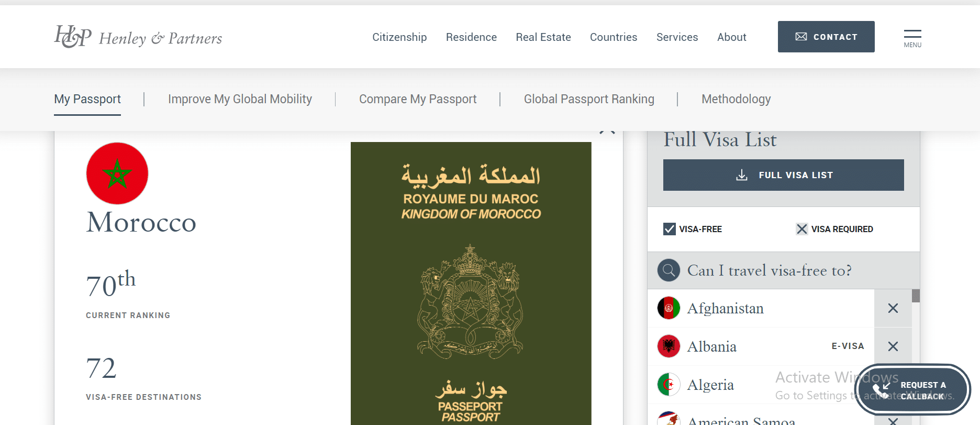This screenshot has height=425, width=980.
Task: Click the Morocco passport cover image
Action: (471, 284)
